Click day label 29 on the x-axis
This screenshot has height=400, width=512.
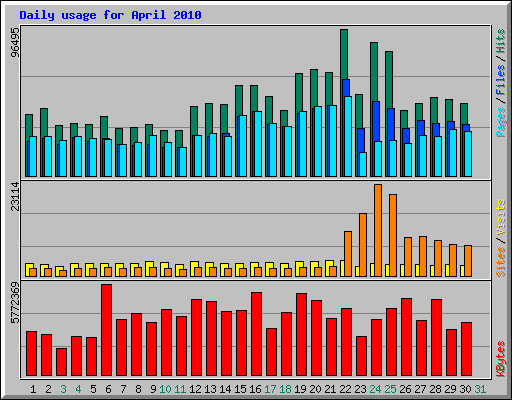450,389
